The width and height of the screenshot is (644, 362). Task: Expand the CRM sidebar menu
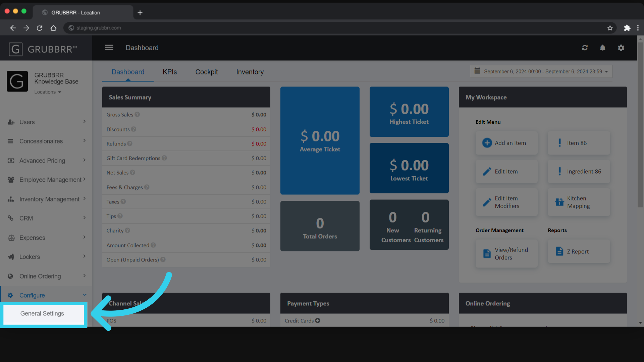tap(46, 218)
